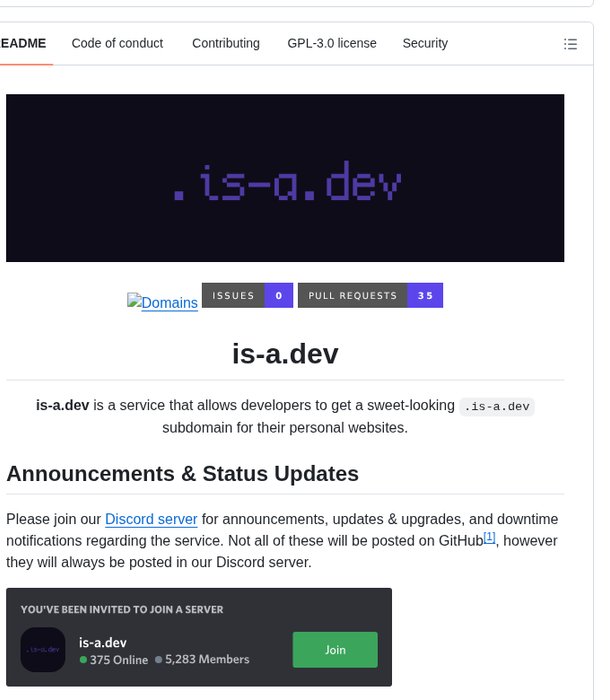610x700 pixels.
Task: Click the .is-a.dev inline code text
Action: (497, 406)
